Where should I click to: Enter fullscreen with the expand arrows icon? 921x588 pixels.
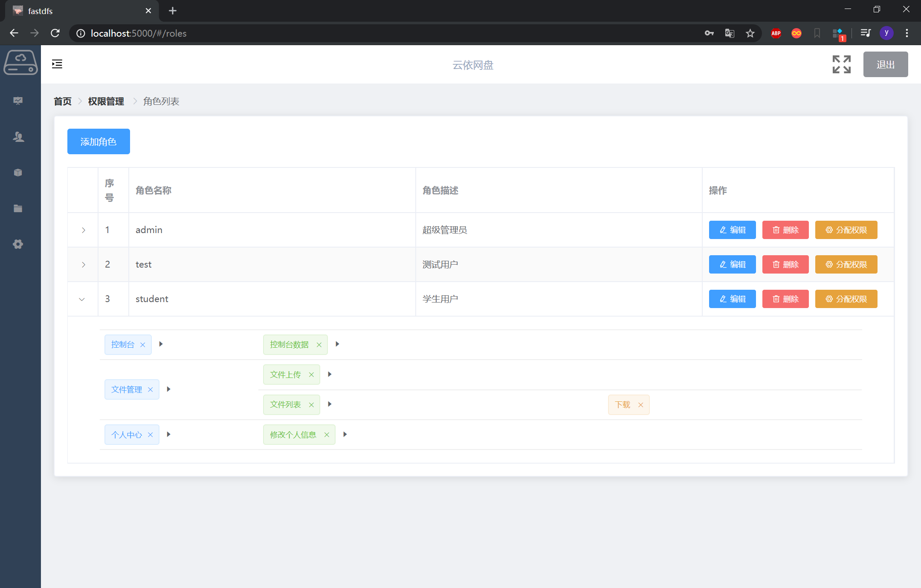[x=842, y=64]
